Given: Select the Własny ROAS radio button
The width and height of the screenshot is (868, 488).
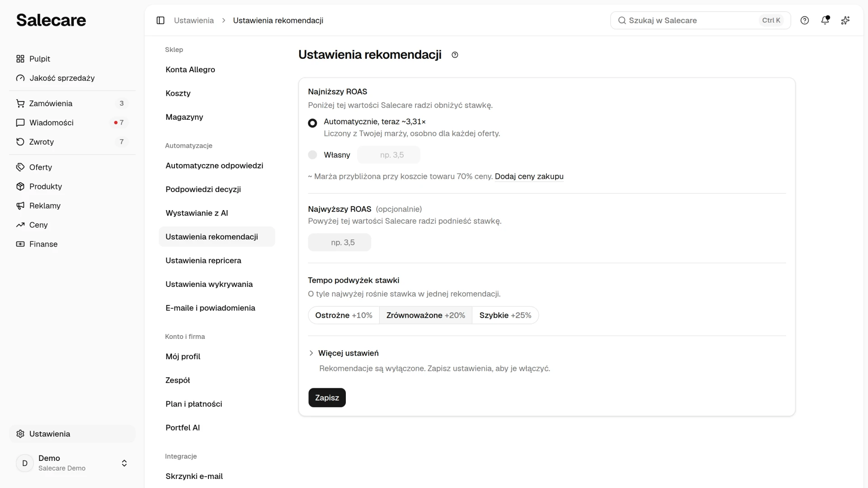Looking at the screenshot, I should click(312, 155).
